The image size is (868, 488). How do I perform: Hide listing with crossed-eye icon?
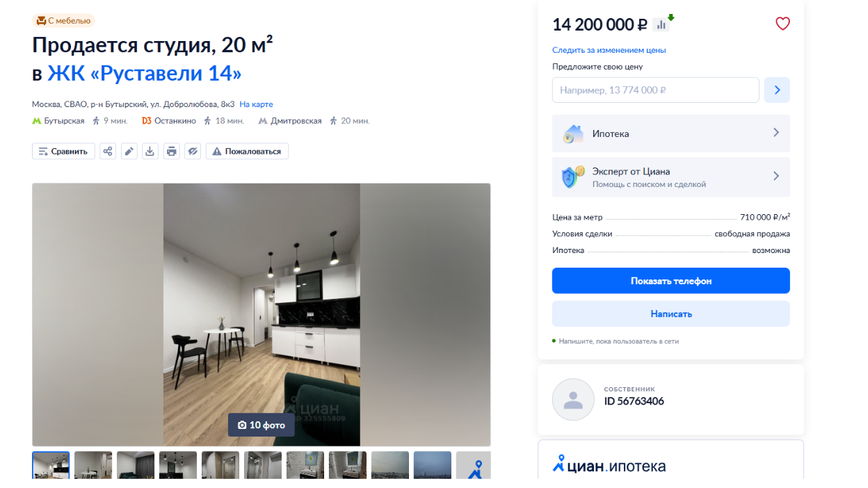pos(193,151)
